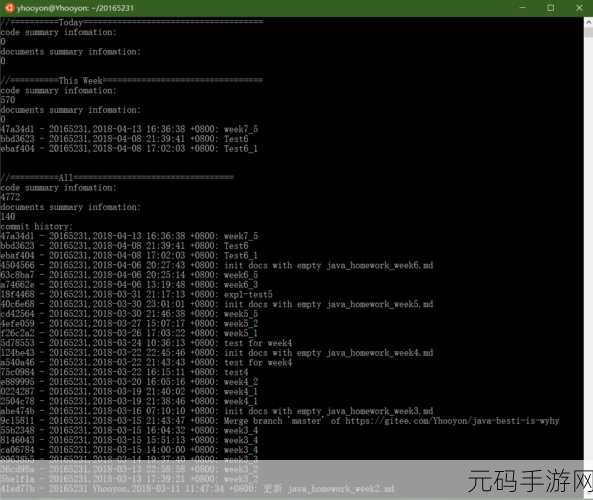Click commit hash 47a34d1 under This Week
593x500 pixels.
tap(17, 129)
